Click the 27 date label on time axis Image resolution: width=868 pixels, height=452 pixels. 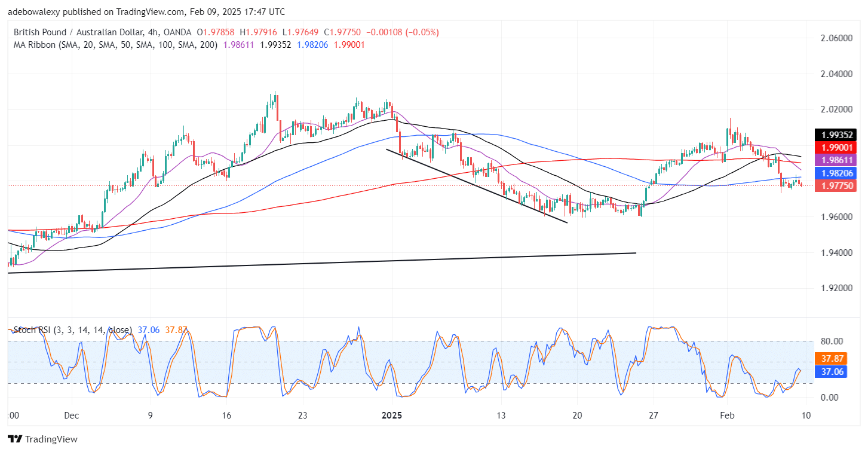click(x=654, y=416)
